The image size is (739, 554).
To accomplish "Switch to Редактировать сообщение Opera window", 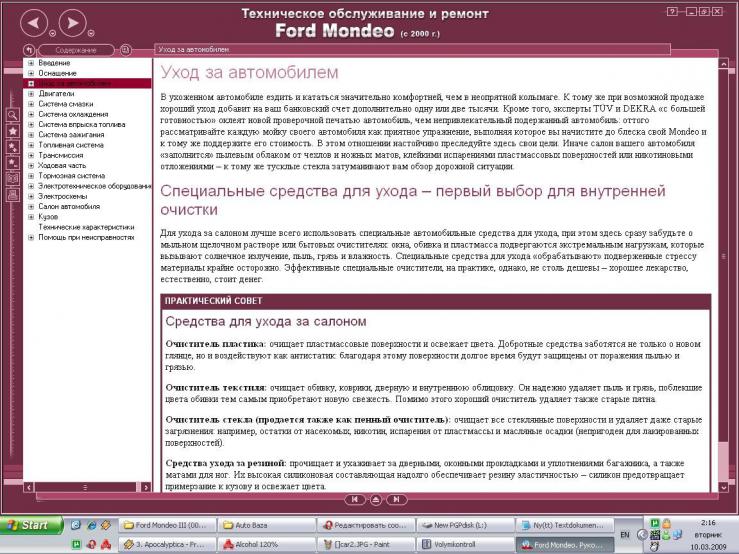I will 366,525.
